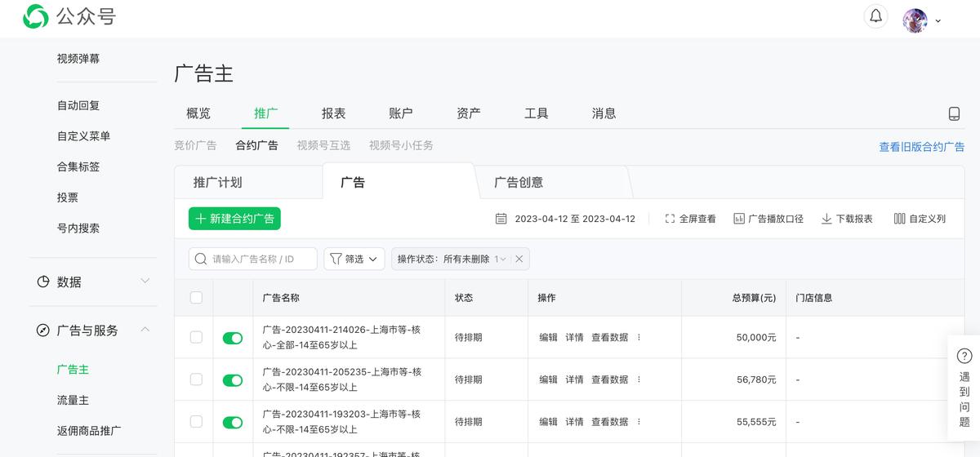The width and height of the screenshot is (980, 457).
Task: Open the 推广计划 tab
Action: [x=218, y=182]
